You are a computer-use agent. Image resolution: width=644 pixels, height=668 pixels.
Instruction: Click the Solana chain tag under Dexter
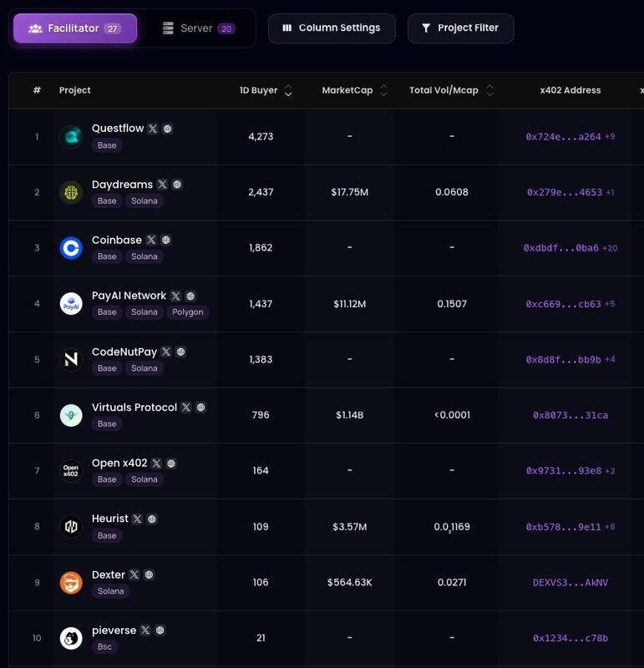click(110, 591)
